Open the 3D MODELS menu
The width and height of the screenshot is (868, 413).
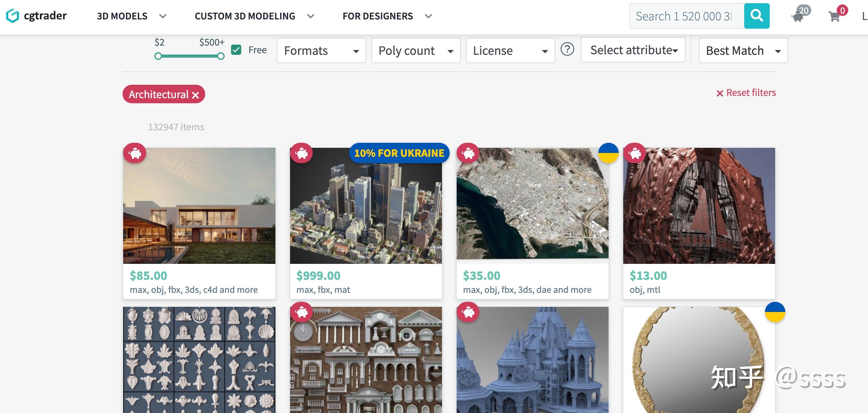pyautogui.click(x=131, y=16)
